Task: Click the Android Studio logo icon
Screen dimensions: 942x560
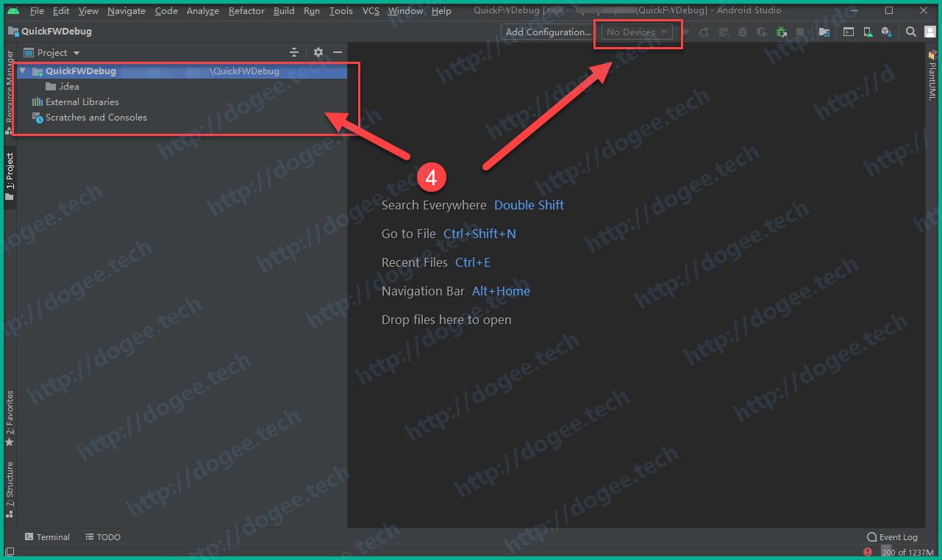Action: 13,11
